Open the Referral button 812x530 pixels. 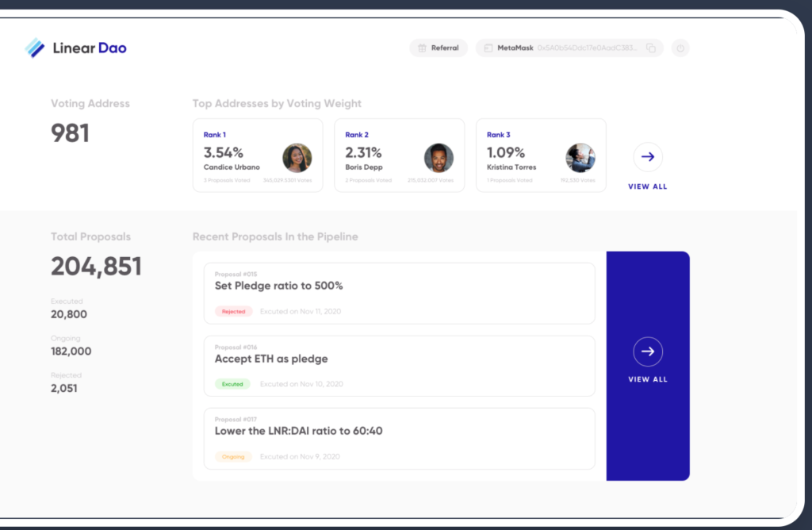[x=438, y=48]
